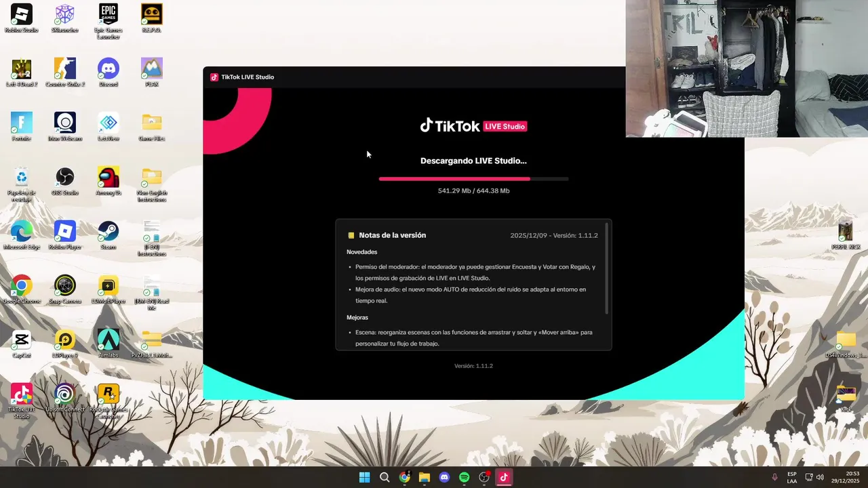This screenshot has width=868, height=488.
Task: Select the Game Files folder
Action: point(152,127)
